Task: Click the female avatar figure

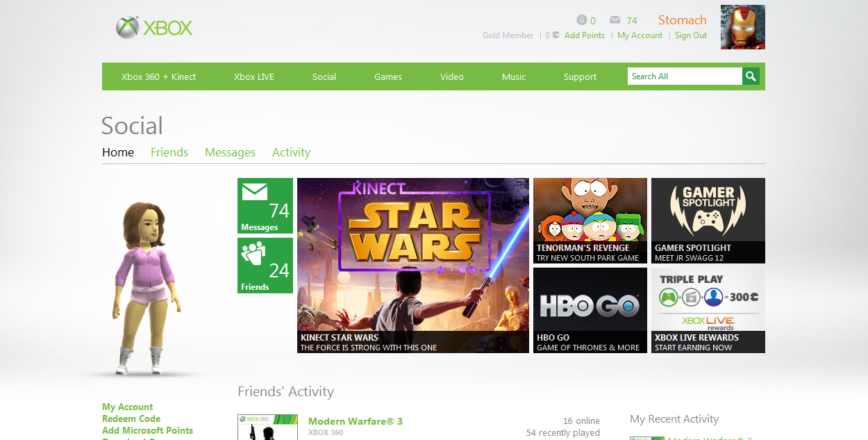Action: (147, 288)
